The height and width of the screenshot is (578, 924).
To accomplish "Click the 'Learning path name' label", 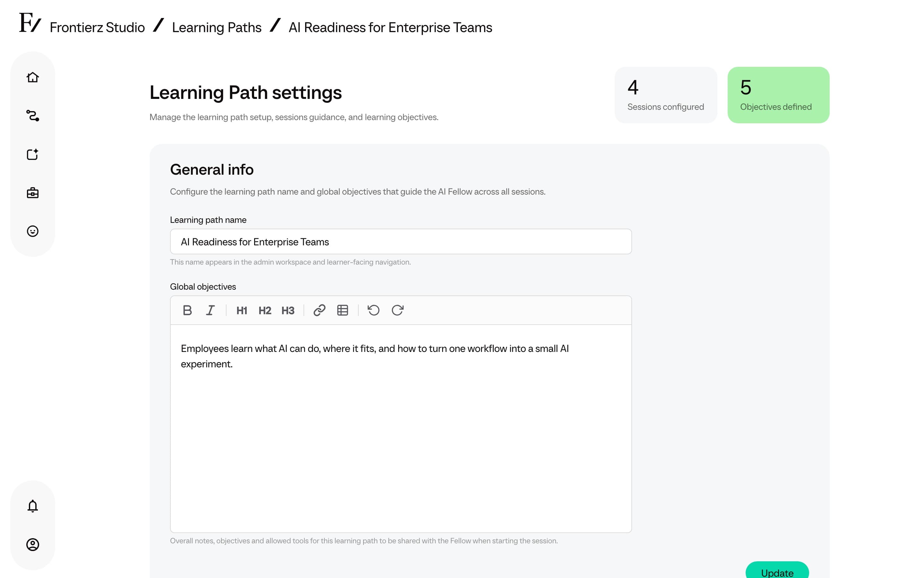I will [x=208, y=220].
